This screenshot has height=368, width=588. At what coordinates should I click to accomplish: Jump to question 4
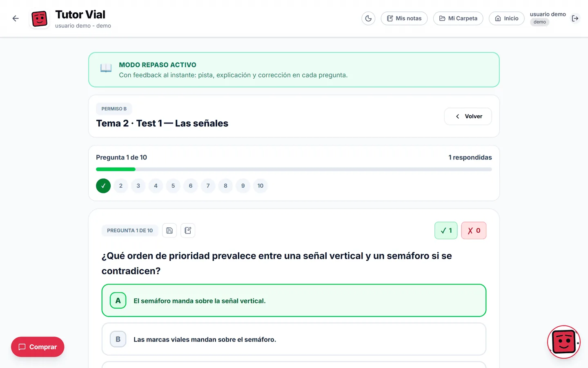(x=156, y=186)
